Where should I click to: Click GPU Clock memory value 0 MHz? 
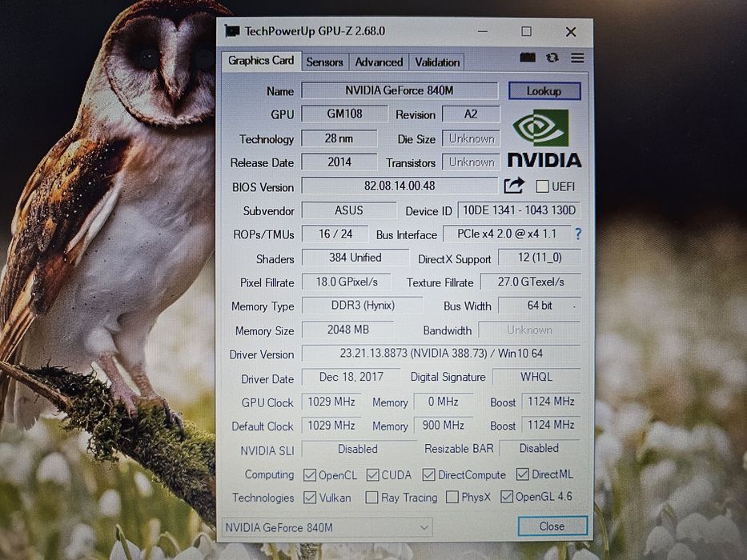click(x=444, y=402)
